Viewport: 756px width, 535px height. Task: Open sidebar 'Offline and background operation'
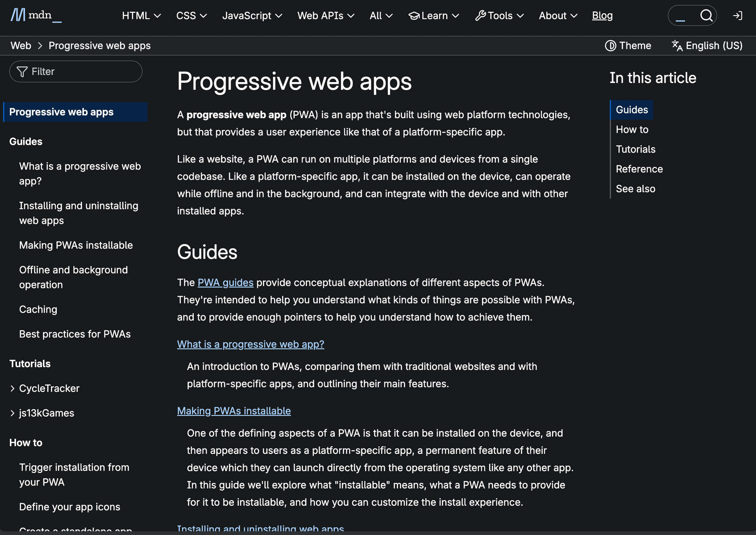(73, 278)
